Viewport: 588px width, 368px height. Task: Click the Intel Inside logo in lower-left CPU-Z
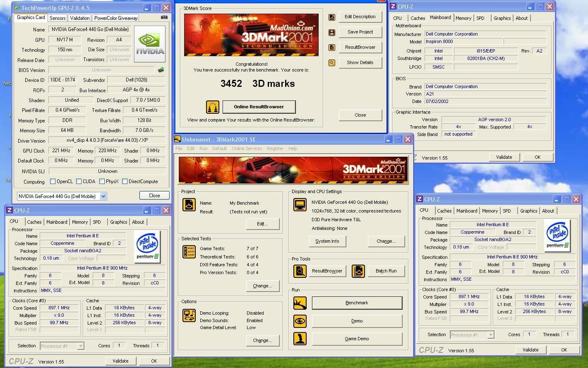click(148, 246)
